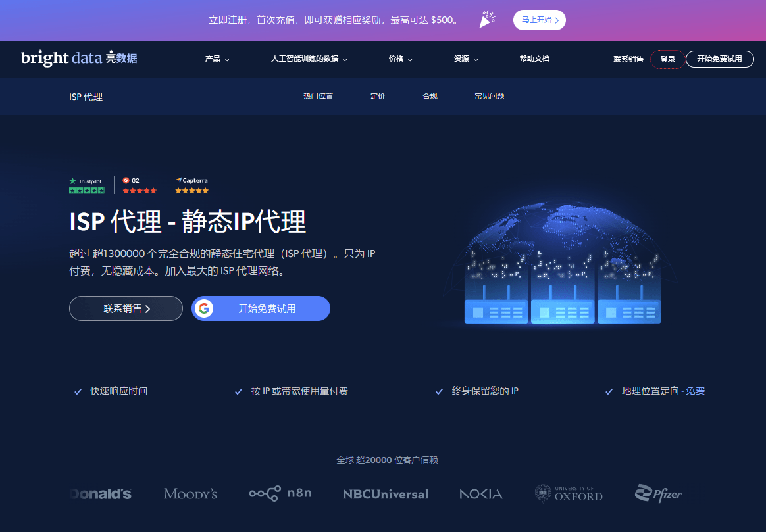Go to the 合规 section tab
The image size is (766, 532).
(x=430, y=96)
